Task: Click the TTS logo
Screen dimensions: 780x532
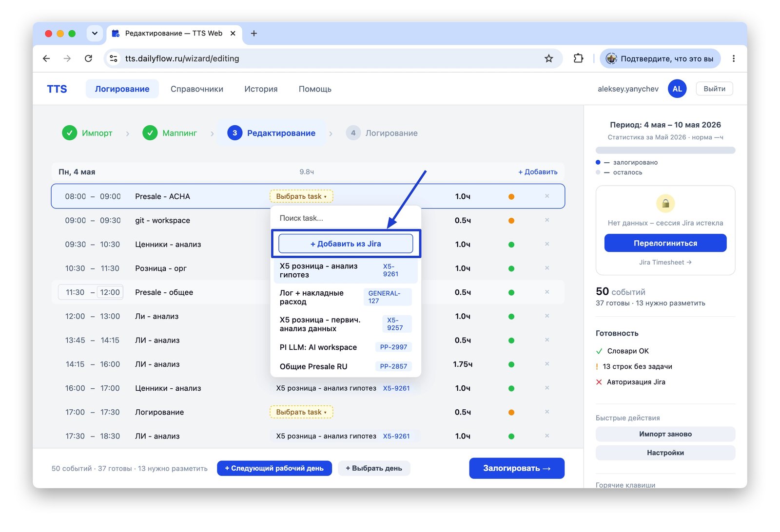Action: tap(57, 89)
